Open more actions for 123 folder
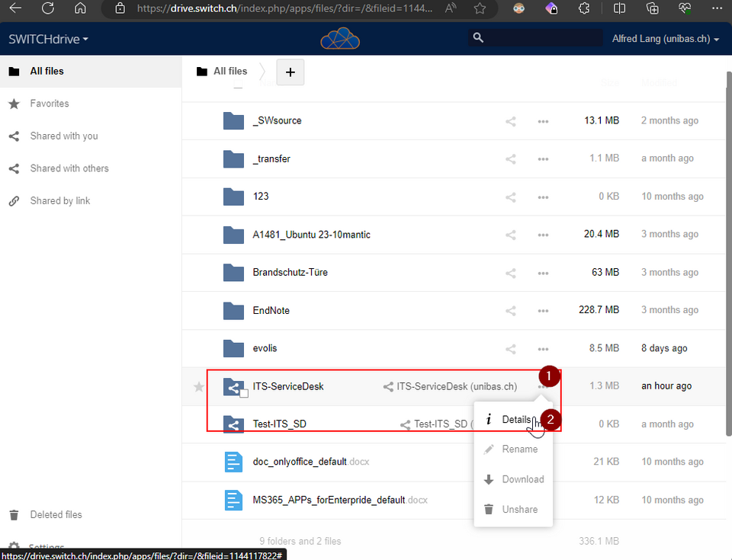This screenshot has width=732, height=560. pos(543,197)
